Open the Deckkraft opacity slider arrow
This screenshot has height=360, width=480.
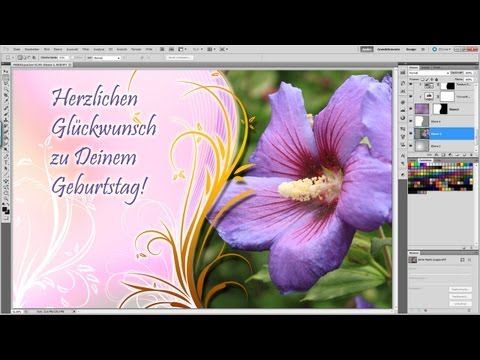(475, 73)
